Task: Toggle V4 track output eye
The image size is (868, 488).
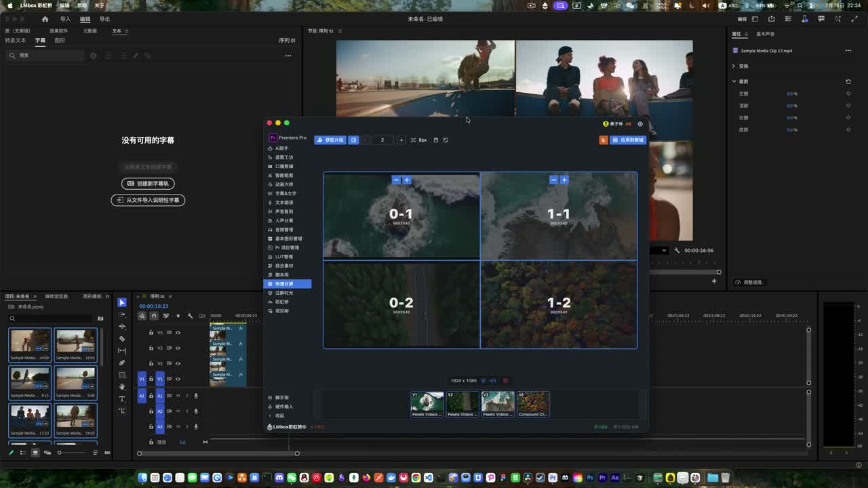Action: 178,333
